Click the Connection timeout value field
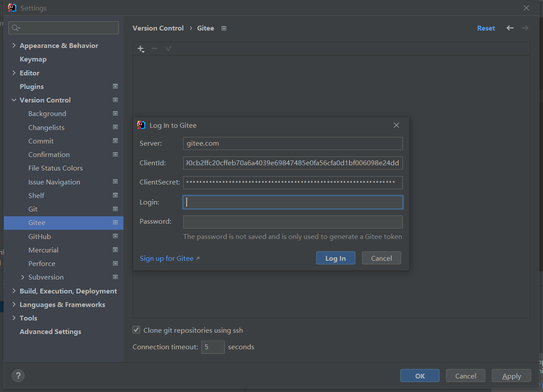The image size is (543, 392). [x=213, y=347]
